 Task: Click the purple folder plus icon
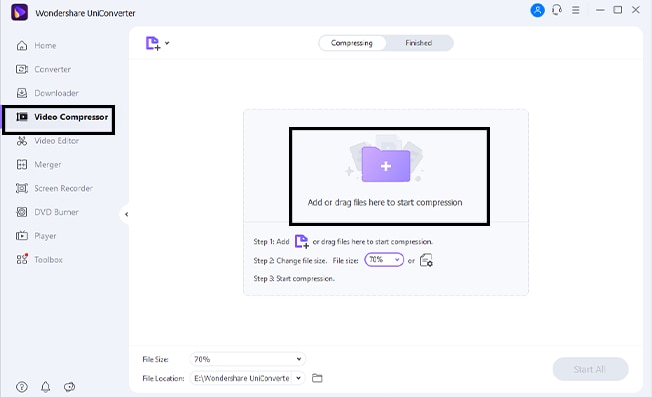click(385, 164)
